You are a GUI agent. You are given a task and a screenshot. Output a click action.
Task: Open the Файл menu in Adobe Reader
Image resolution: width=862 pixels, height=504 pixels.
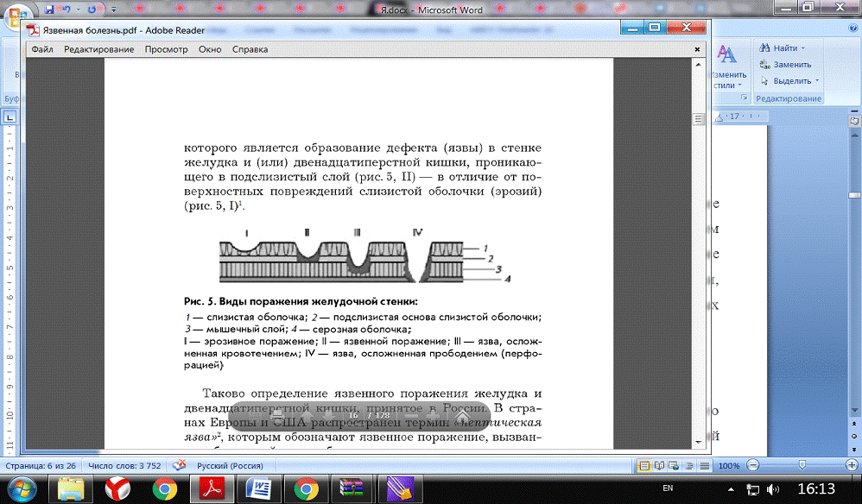coord(41,49)
